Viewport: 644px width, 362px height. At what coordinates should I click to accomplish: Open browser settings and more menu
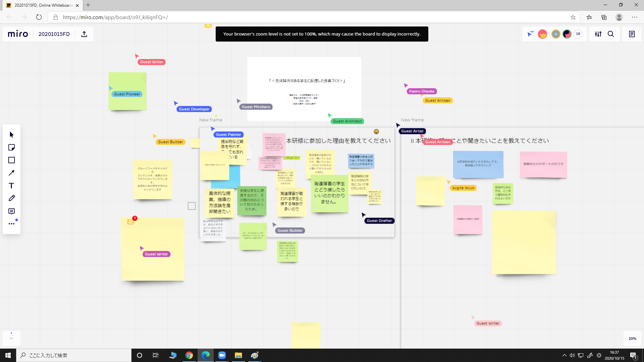click(635, 17)
